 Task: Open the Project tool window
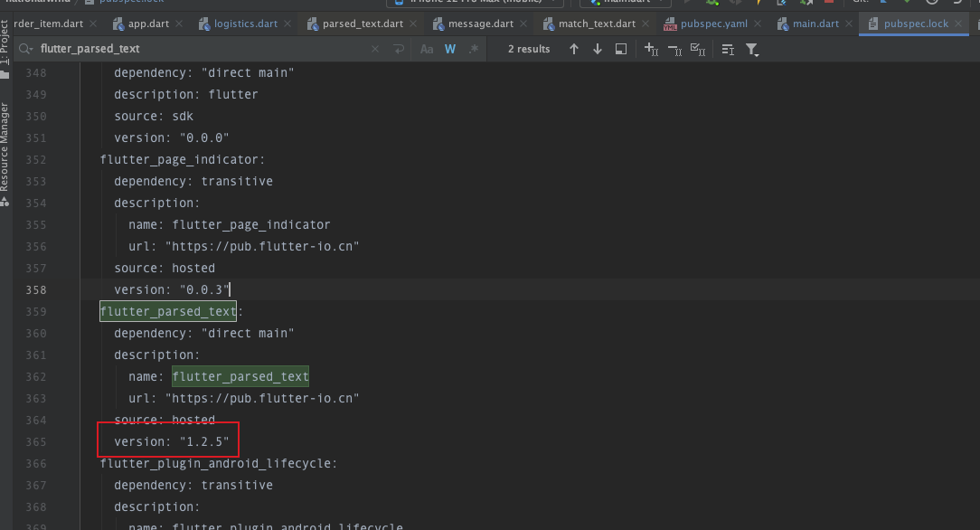tap(5, 49)
